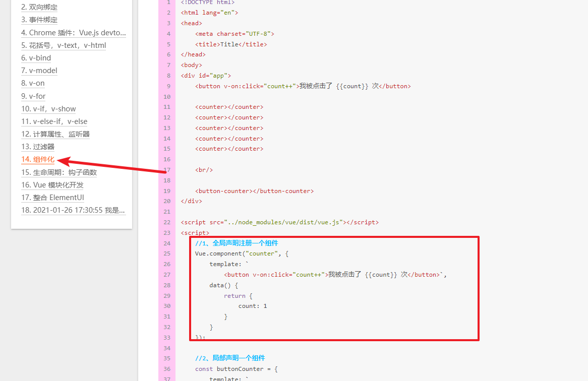Navigate to '12. 计算属性、监听器'
Image resolution: width=588 pixels, height=381 pixels.
55,134
